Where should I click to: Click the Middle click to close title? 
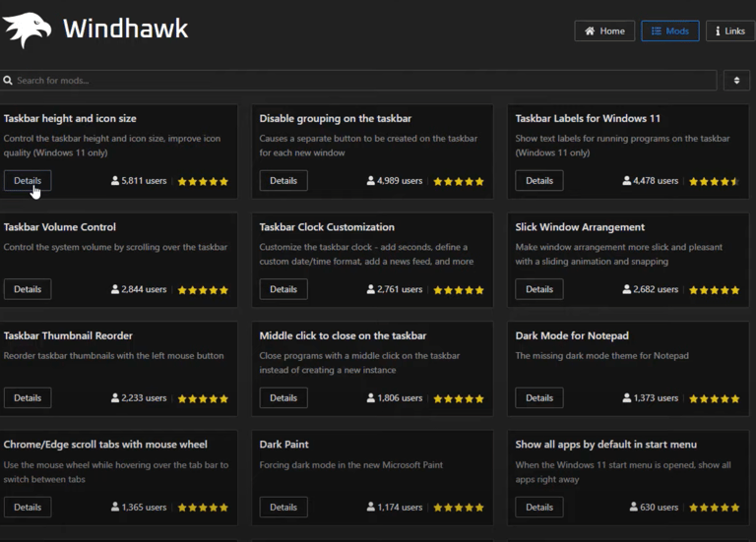coord(343,335)
